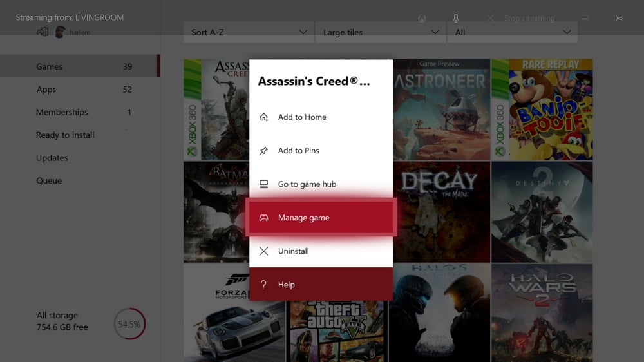Open the Large tiles view dropdown
The image size is (644, 362).
pyautogui.click(x=380, y=32)
